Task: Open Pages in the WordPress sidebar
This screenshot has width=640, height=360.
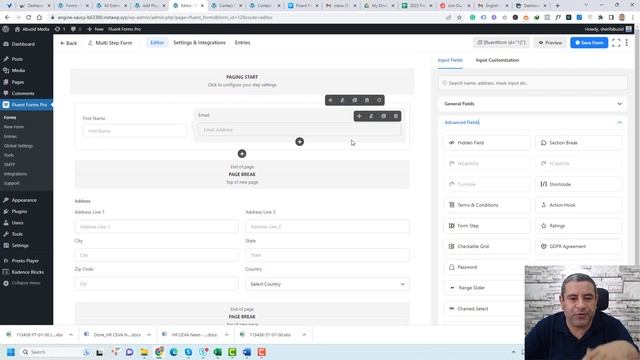Action: click(26, 82)
